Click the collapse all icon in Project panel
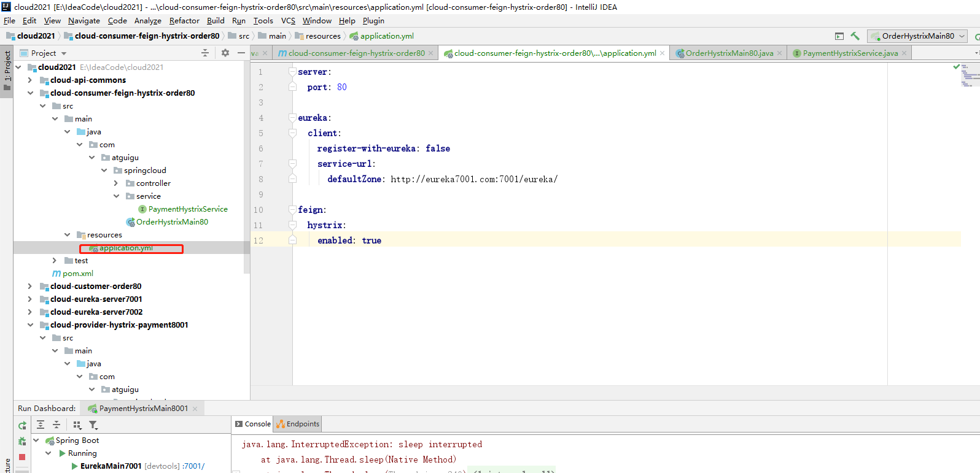 coord(205,53)
